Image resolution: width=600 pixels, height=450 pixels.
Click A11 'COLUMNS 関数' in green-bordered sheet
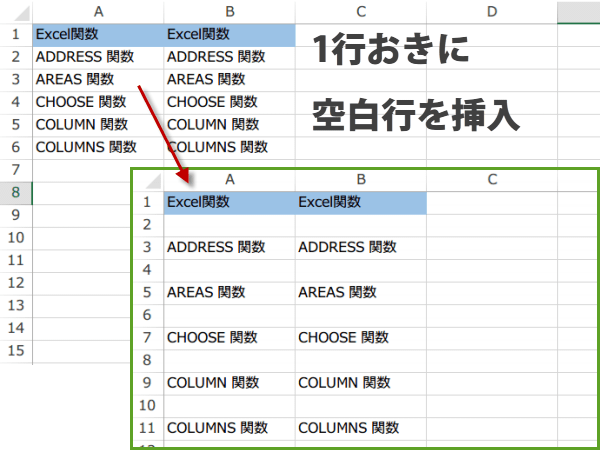[x=230, y=429]
